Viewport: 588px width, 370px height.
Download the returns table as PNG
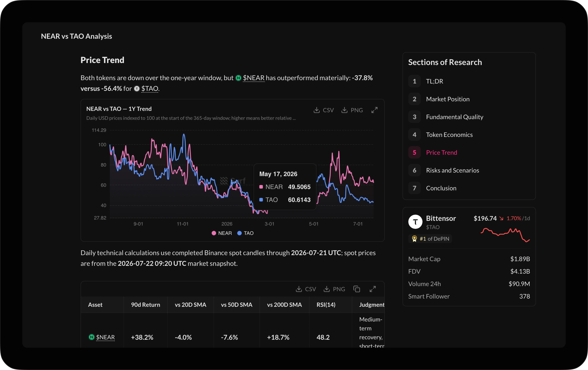pos(334,289)
